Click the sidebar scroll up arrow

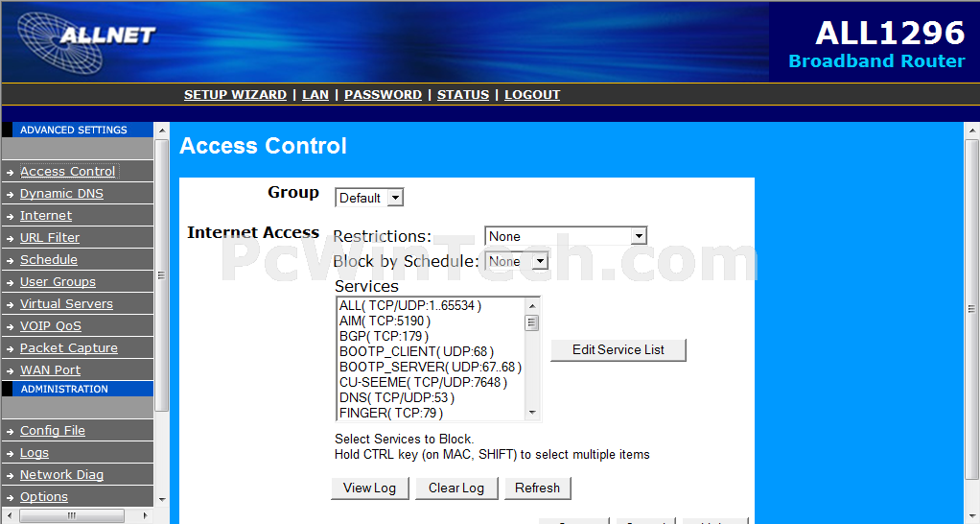(162, 131)
